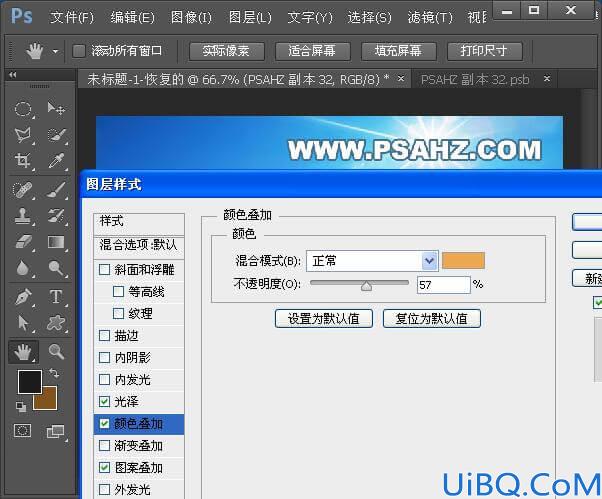Select Blending Options default (混合选项:默认) row
The width and height of the screenshot is (602, 499).
139,246
